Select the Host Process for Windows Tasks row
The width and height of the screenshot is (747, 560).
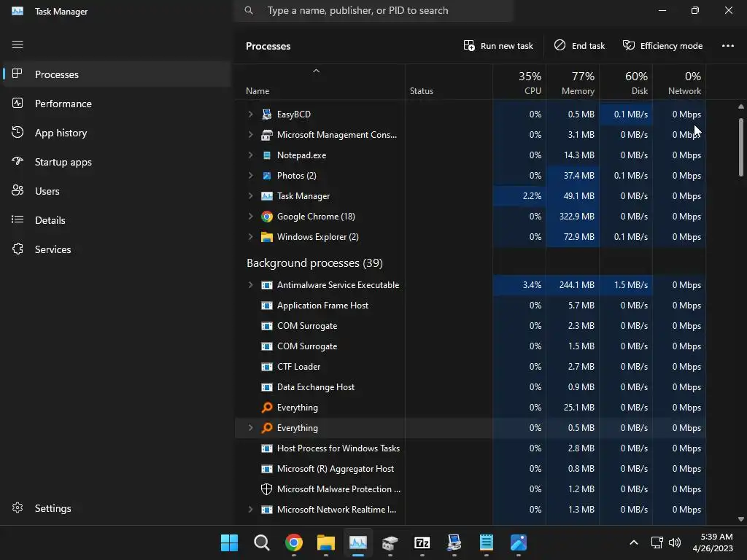[471, 448]
